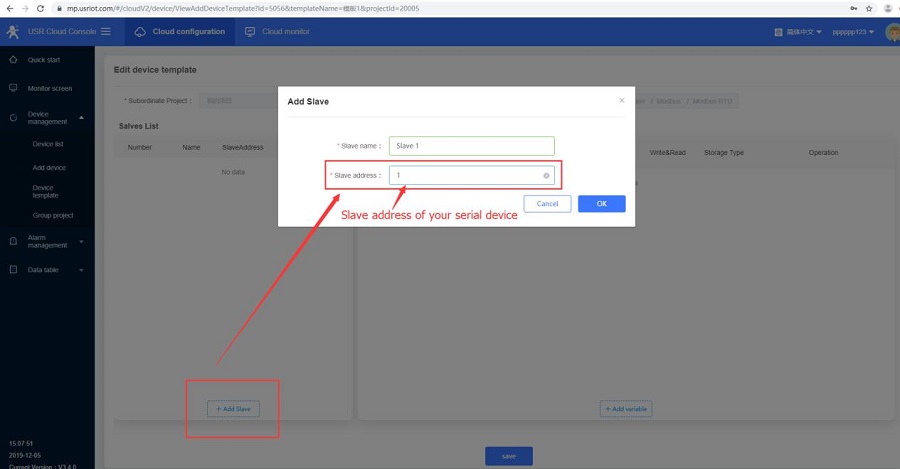Viewport: 900px width, 469px height.
Task: Click the Alarm management bell icon
Action: point(13,241)
